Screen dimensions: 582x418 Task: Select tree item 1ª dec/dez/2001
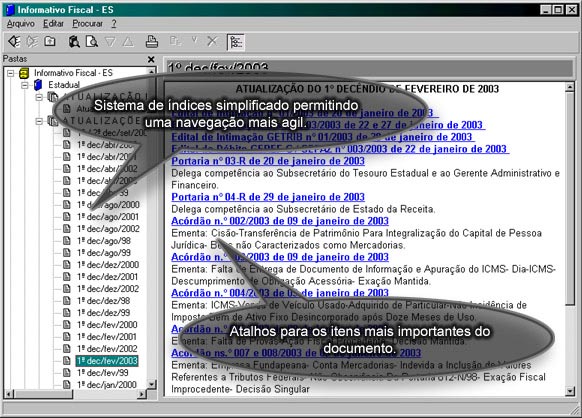point(108,277)
